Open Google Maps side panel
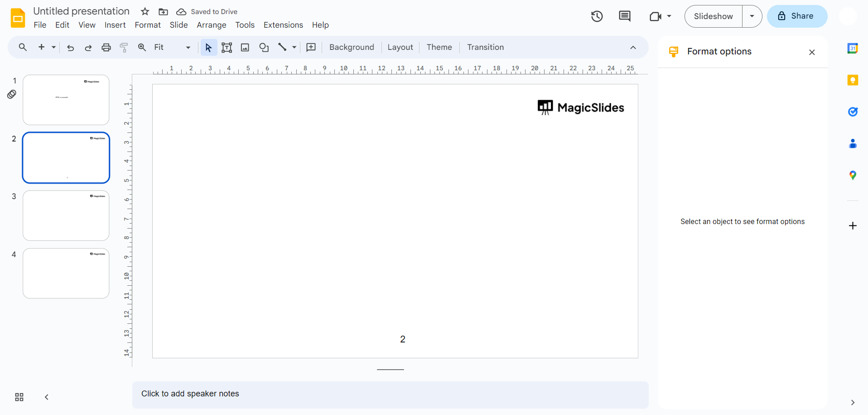868x415 pixels. click(x=853, y=176)
